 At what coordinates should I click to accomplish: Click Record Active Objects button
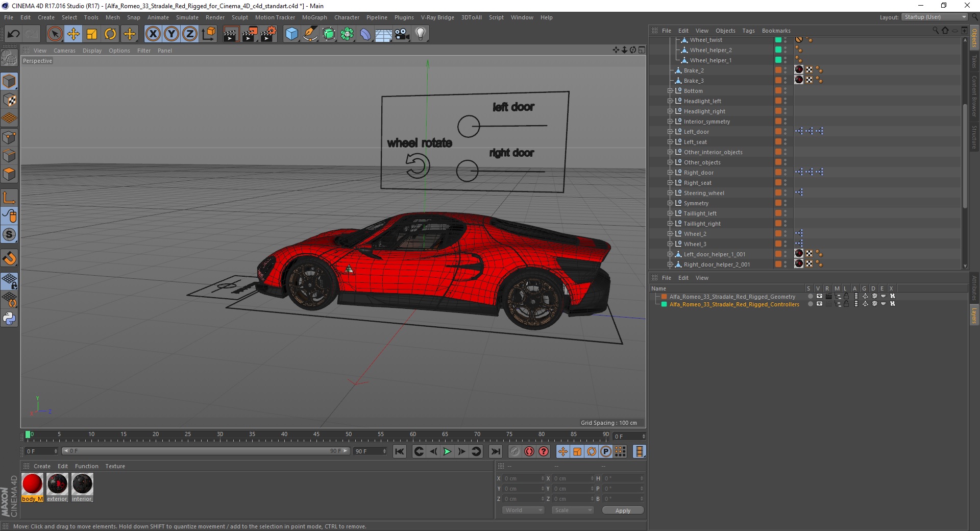[515, 451]
